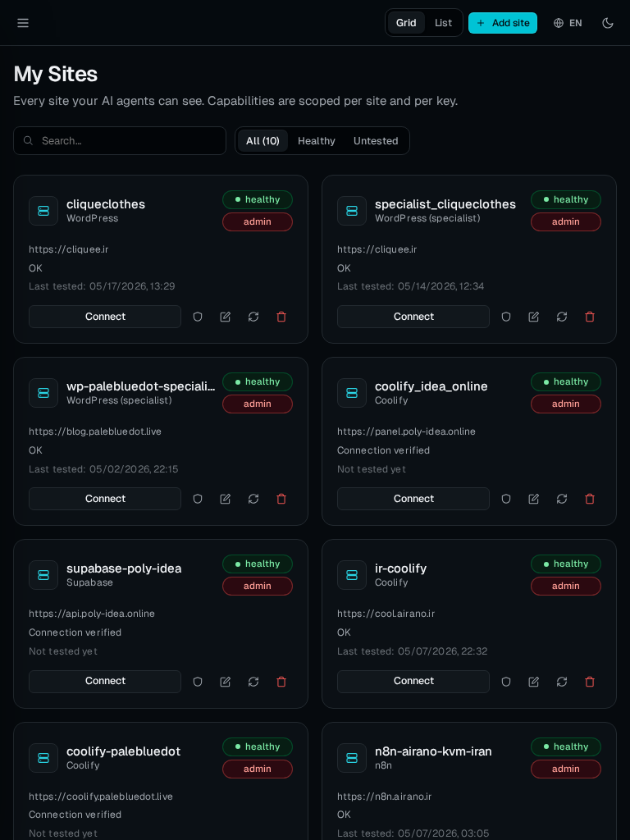This screenshot has width=630, height=840.
Task: Click 'Last tested: 05/17/2026, 13:29' text
Action: (x=102, y=286)
